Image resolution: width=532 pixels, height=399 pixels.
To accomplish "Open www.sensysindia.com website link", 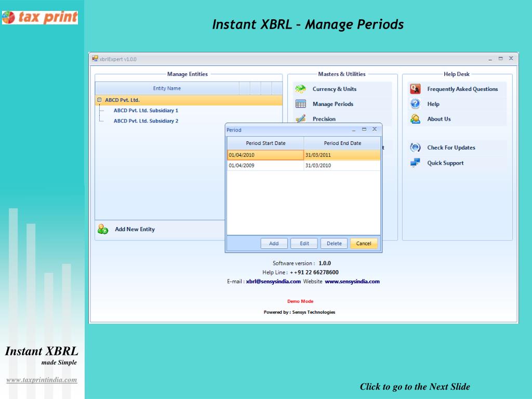I will point(352,281).
